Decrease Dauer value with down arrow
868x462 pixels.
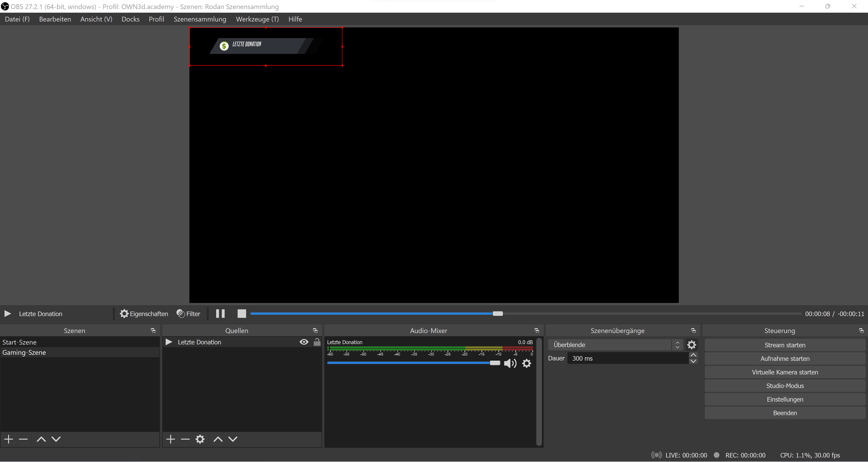click(693, 362)
